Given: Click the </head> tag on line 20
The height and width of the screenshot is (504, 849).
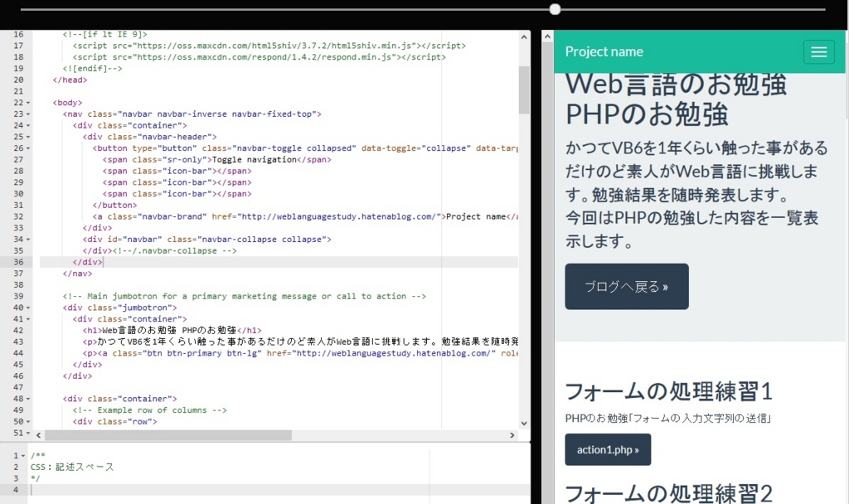Looking at the screenshot, I should tap(70, 80).
